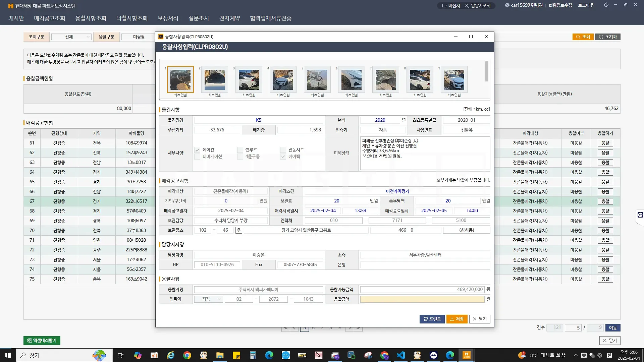The width and height of the screenshot is (644, 362).
Task: Click the 로그아웃 link
Action: pos(586,5)
